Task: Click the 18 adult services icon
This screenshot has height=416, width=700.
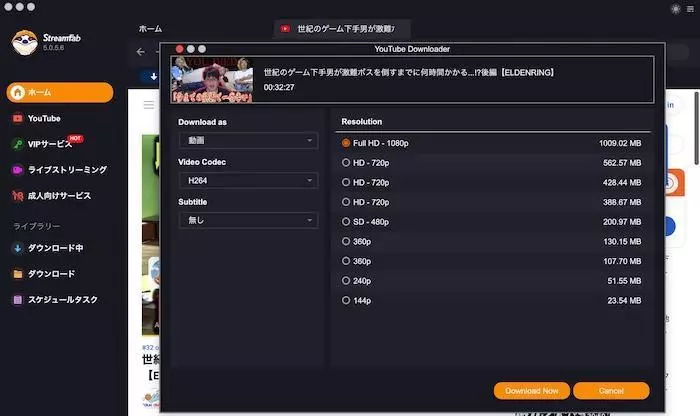Action: 17,196
